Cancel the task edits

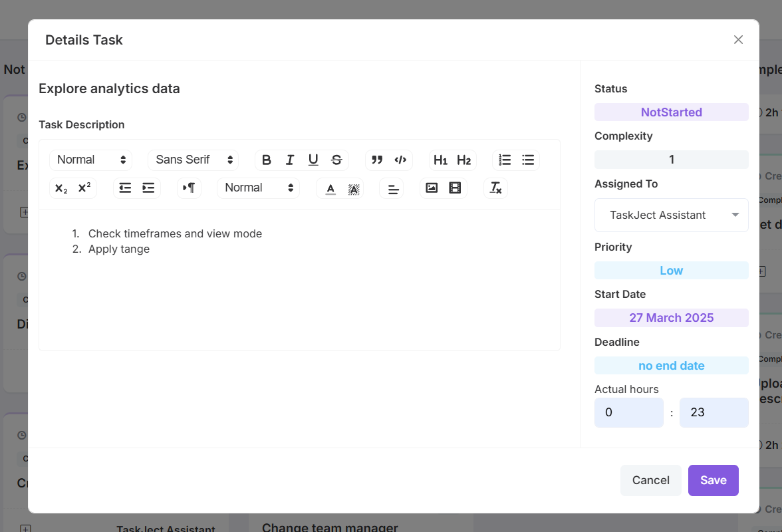(650, 480)
